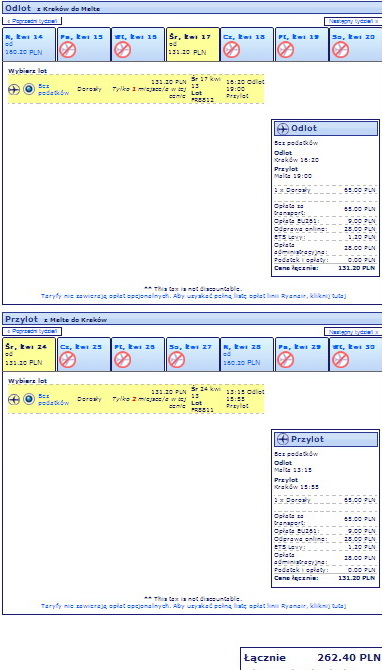The image size is (382, 670).
Task: Go to Poprzedni tydzień in the Przylot section
Action: [32, 331]
